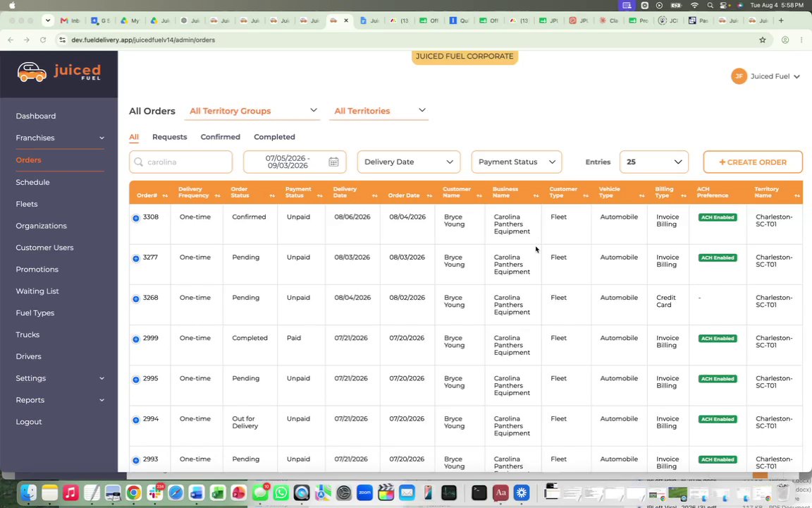Open All Territories dropdown
Screen dimensions: 812x508
(379, 111)
